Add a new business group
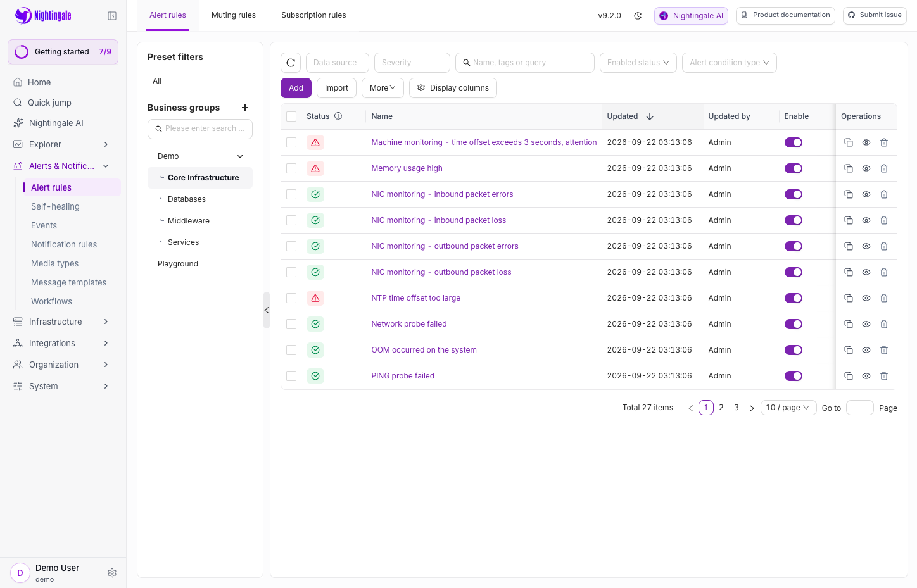The width and height of the screenshot is (917, 588). coord(245,108)
